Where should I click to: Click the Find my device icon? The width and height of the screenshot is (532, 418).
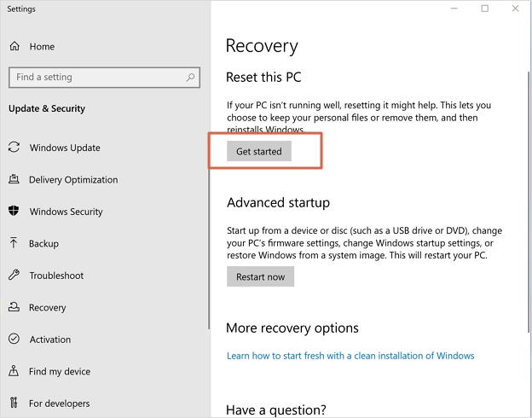[14, 372]
